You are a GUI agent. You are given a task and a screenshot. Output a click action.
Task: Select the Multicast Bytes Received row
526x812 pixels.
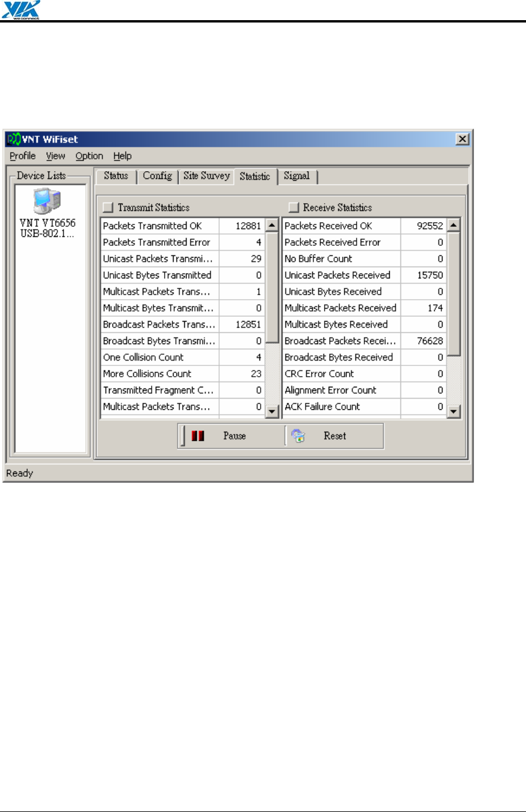click(x=365, y=325)
